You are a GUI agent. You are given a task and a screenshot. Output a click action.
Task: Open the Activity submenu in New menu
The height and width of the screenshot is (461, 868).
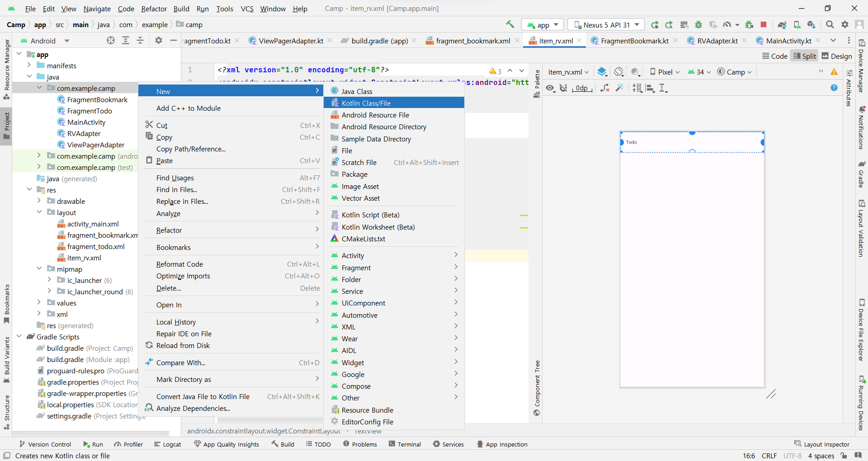(394, 255)
